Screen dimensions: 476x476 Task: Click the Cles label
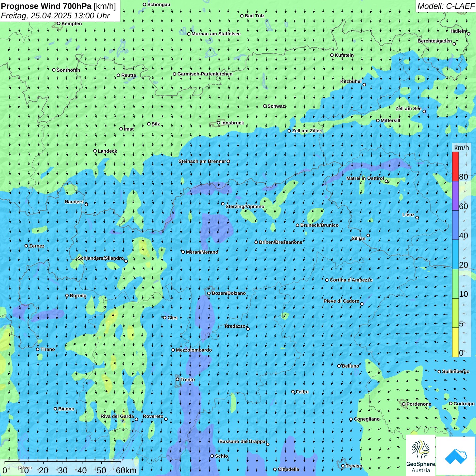coord(172,318)
